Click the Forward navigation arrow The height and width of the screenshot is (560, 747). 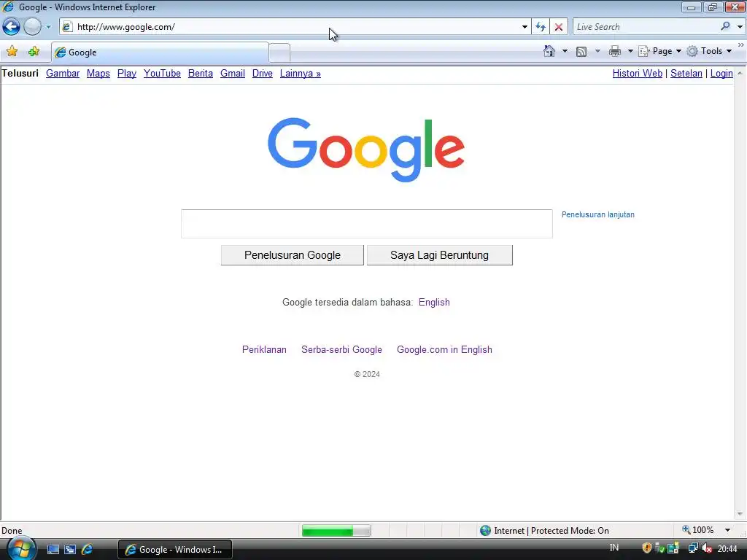pos(32,27)
